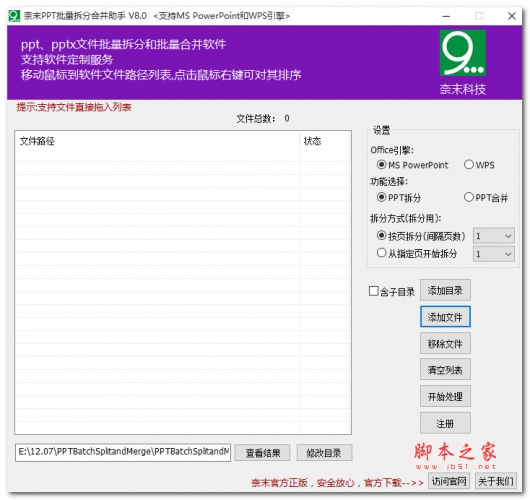Start processing with 开始处理 button
The image size is (530, 500).
445,396
